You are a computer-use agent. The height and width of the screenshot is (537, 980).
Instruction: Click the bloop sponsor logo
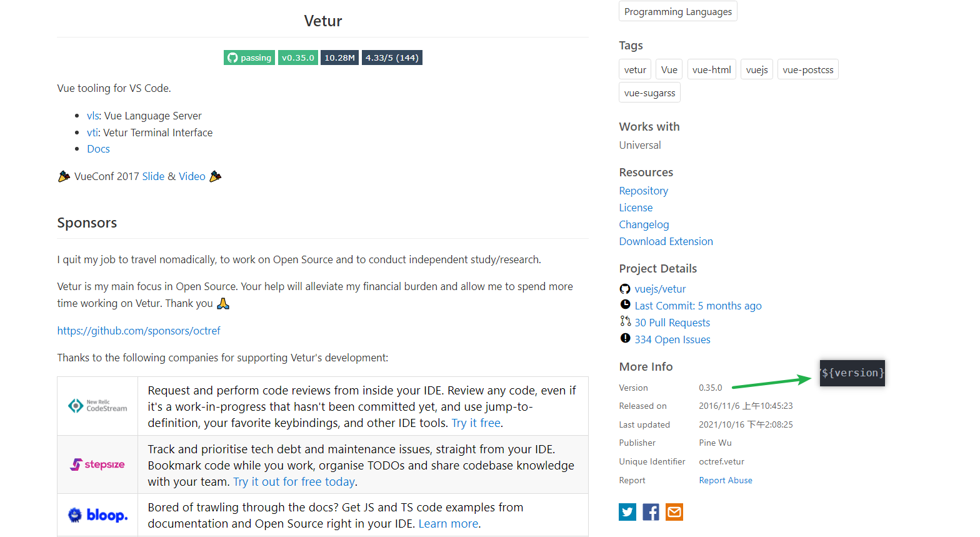tap(97, 515)
